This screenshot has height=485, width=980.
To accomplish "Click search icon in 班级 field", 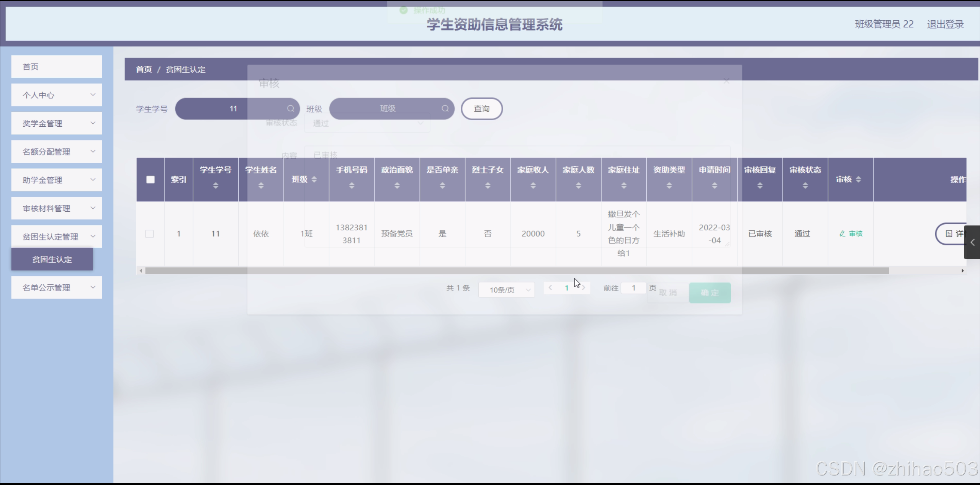I will point(445,109).
